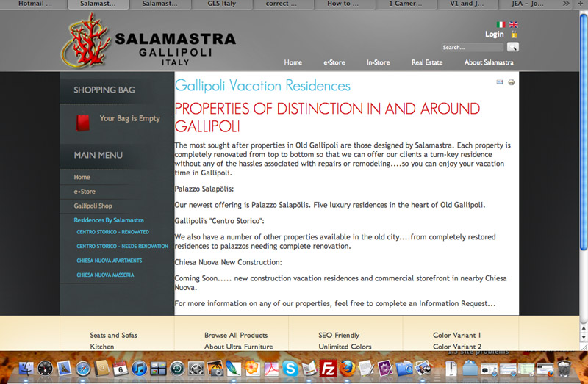Open Residences By Salamastra sidebar link

(x=109, y=220)
